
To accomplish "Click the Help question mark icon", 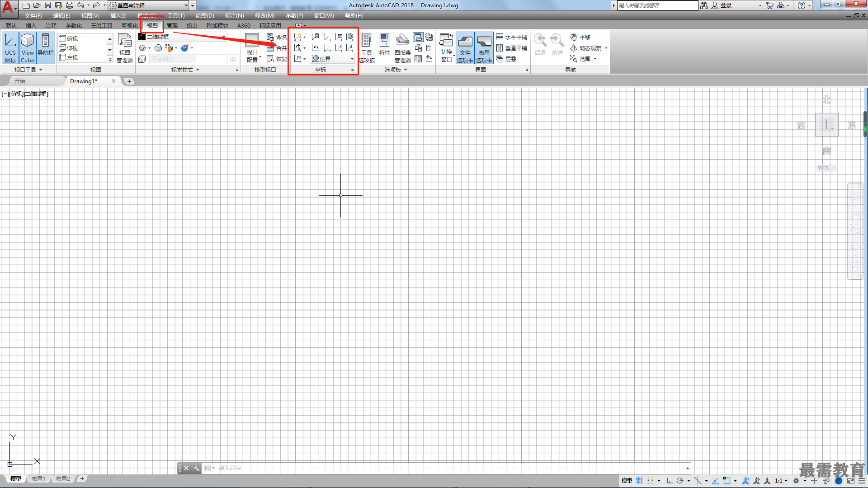I will (802, 5).
